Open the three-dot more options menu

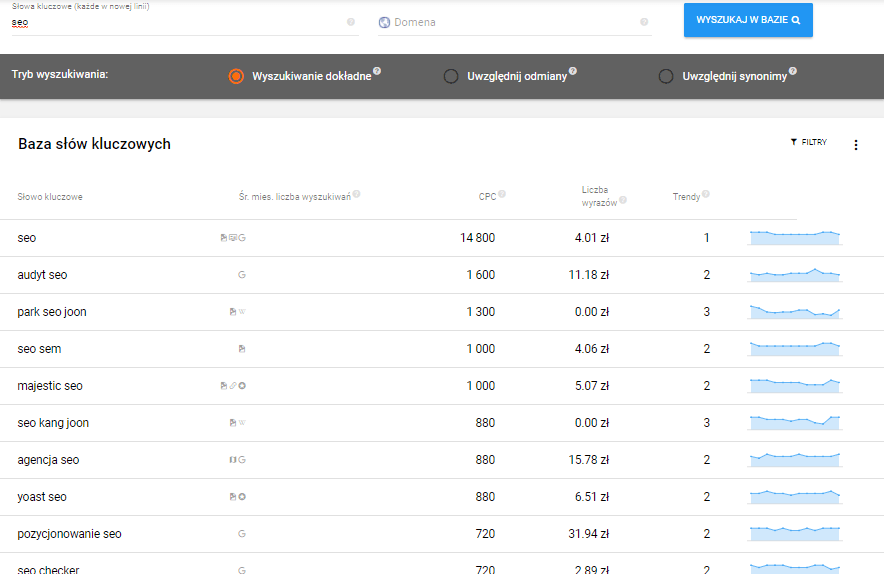(x=855, y=145)
